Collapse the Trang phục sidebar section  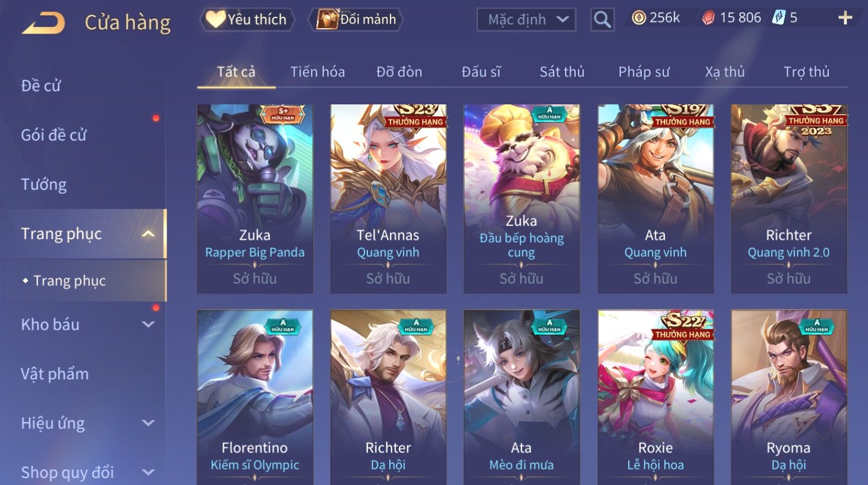148,234
